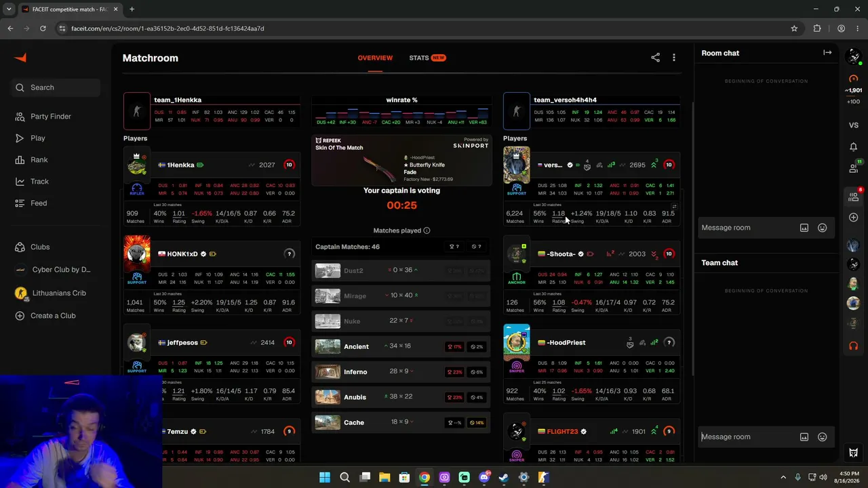Click the Team chat message input
The height and width of the screenshot is (488, 868).
tap(747, 437)
